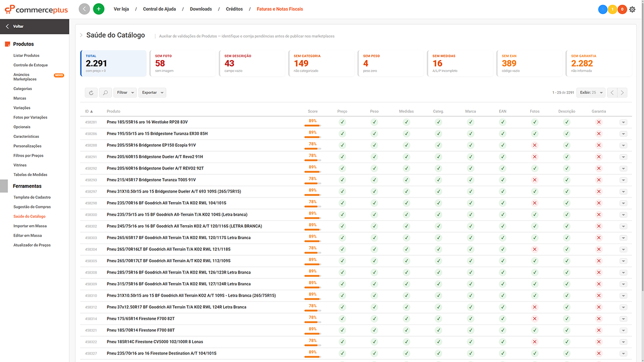Click Preço check for Turanza ER30 85H
Image resolution: width=644 pixels, height=362 pixels.
[342, 134]
